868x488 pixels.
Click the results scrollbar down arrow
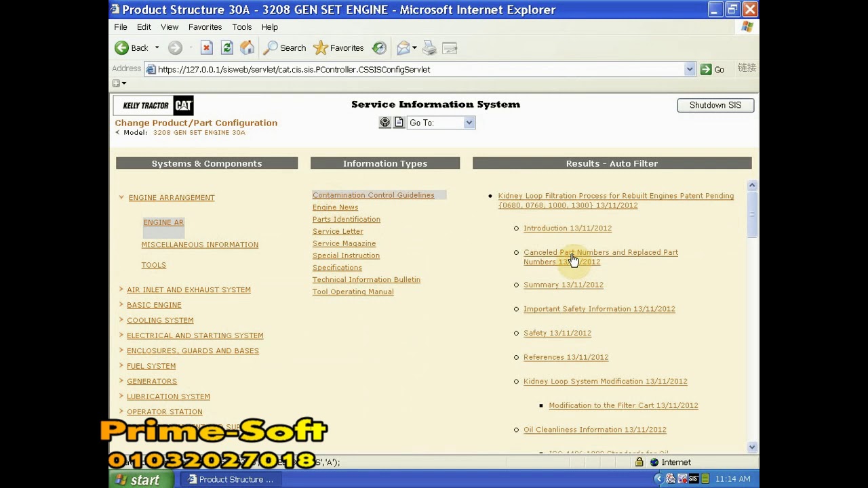[x=752, y=447]
